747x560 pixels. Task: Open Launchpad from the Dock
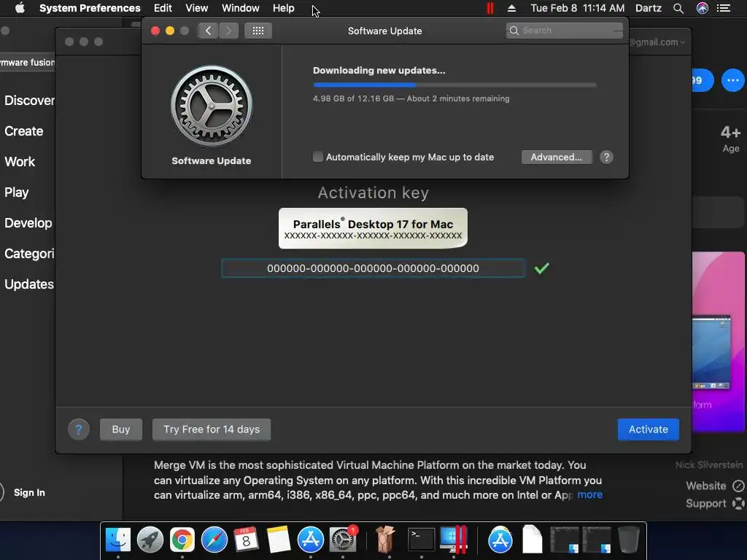click(x=150, y=540)
